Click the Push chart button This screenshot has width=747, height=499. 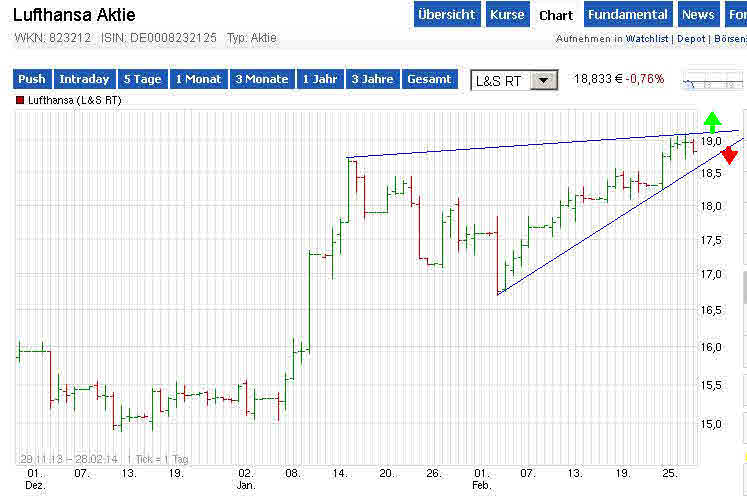pos(31,79)
